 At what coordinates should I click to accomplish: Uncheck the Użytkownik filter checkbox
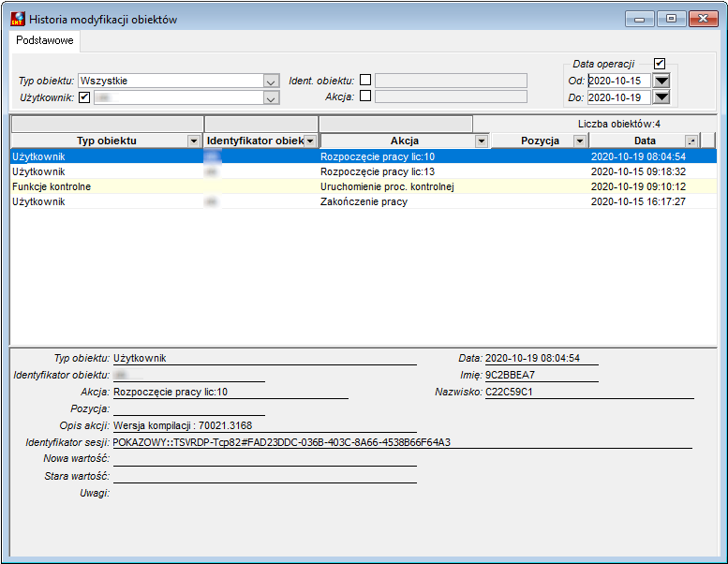84,97
